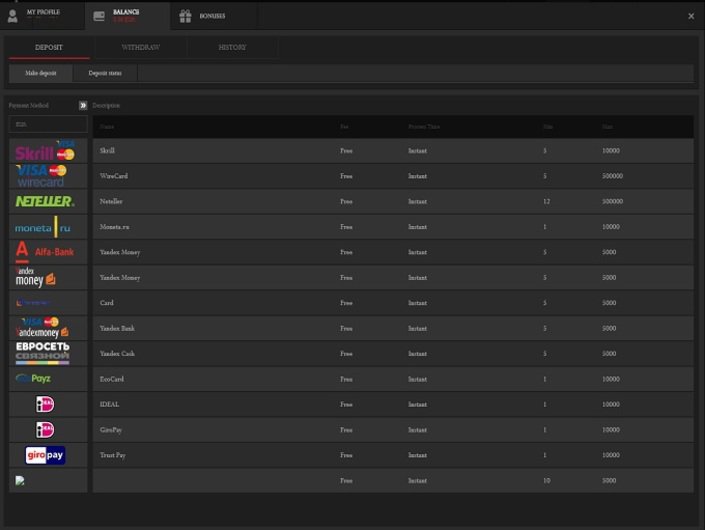
Task: Click the gift icon next to Bonuses
Action: tap(185, 16)
